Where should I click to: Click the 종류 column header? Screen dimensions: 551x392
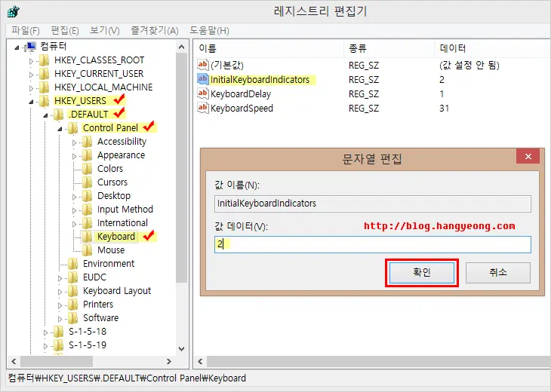[389, 48]
